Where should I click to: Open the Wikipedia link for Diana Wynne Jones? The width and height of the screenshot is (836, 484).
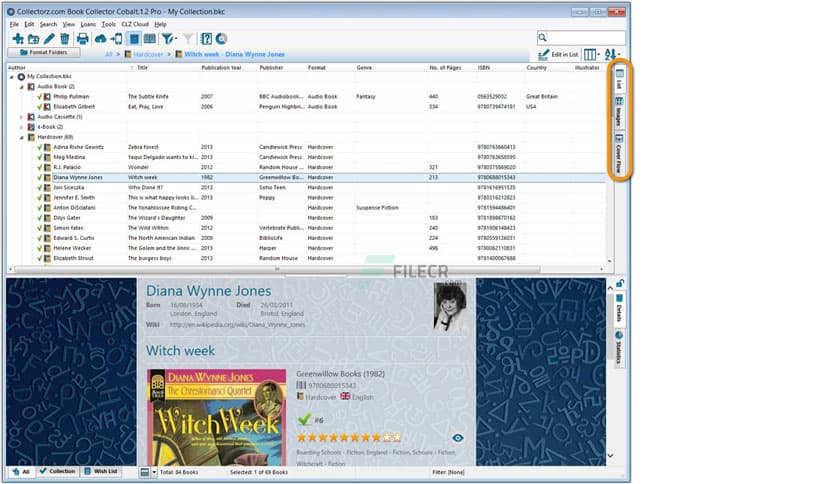point(237,325)
